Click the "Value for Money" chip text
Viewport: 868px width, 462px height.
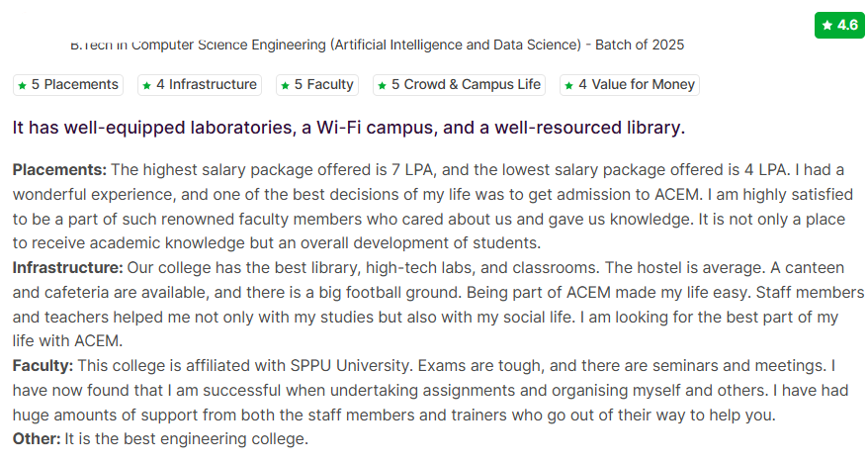point(644,85)
